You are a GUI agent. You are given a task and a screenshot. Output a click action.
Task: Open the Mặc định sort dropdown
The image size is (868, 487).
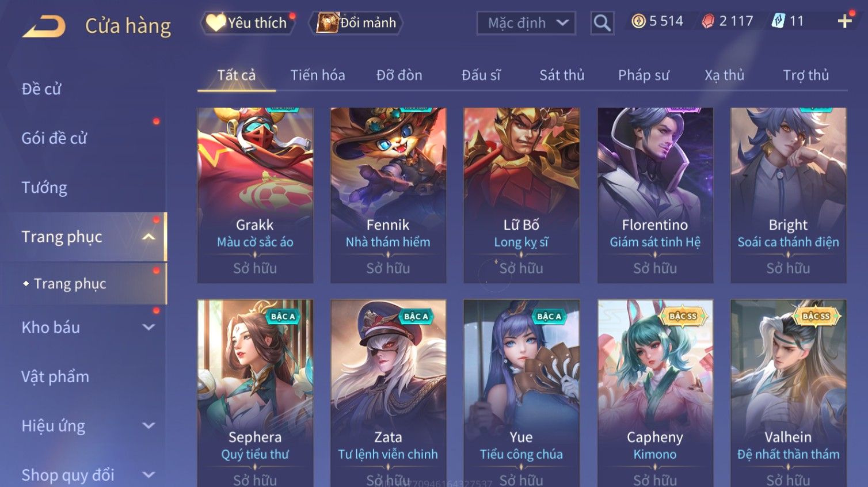point(526,23)
